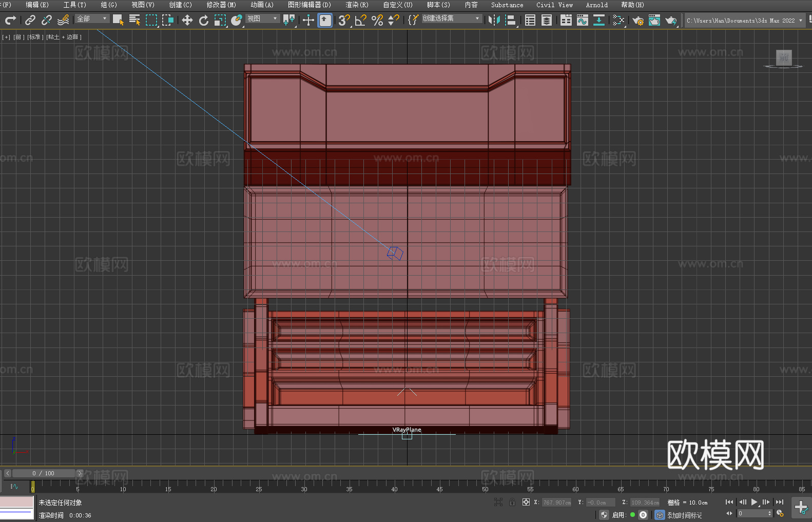Expand the 创建选择集 named selection dropdown
The height and width of the screenshot is (522, 812).
tap(452, 18)
